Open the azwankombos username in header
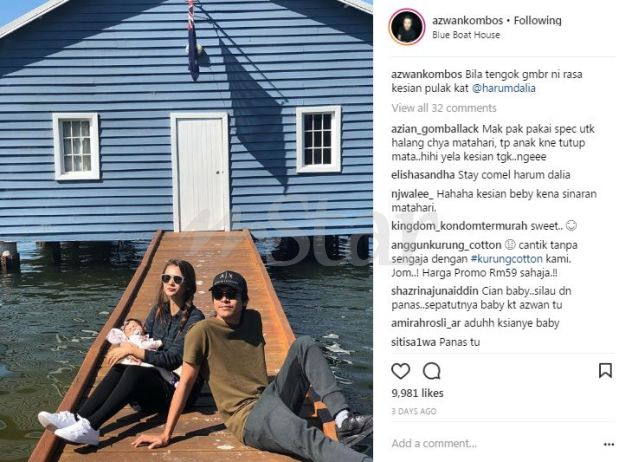The image size is (620, 462). [467, 20]
